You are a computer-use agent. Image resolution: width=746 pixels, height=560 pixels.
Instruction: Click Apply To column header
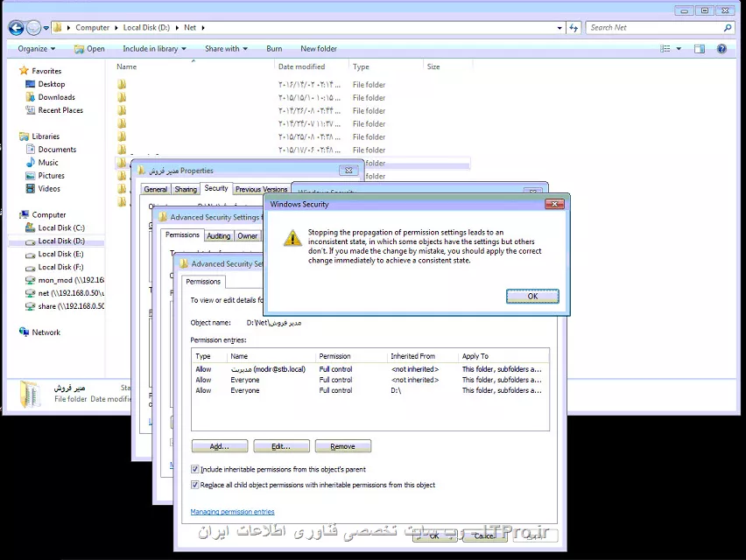click(475, 356)
